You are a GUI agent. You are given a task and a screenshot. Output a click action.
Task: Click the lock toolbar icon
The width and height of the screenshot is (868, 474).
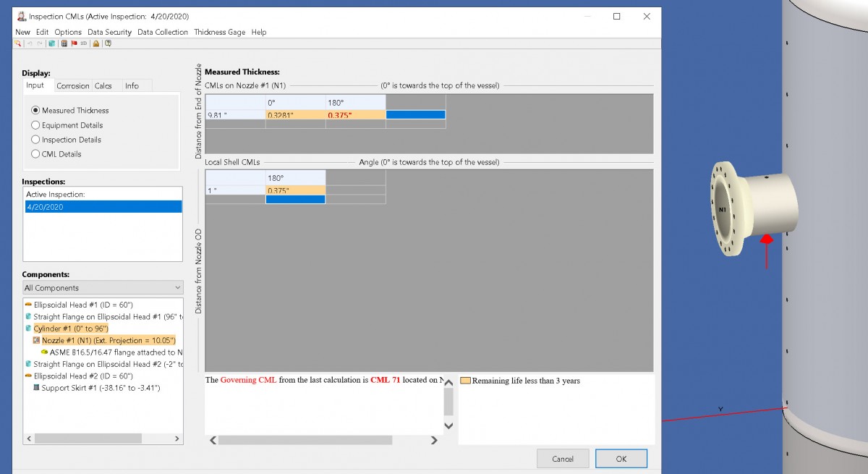click(x=95, y=43)
